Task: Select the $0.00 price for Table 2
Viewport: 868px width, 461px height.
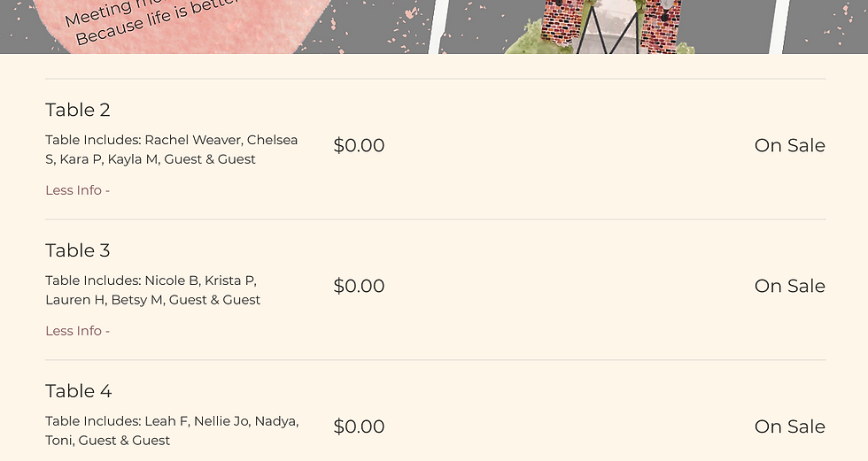Action: [x=359, y=145]
